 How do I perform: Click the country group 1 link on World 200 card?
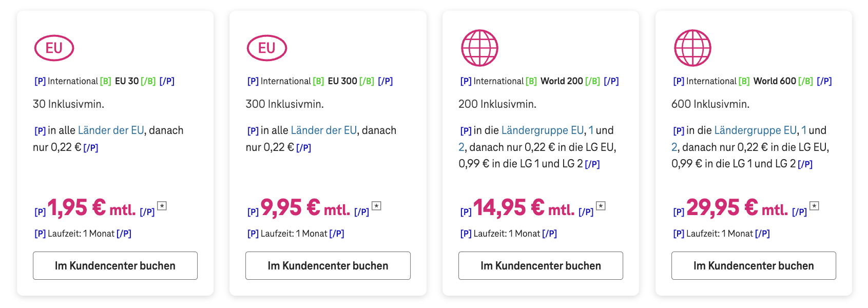(x=590, y=130)
